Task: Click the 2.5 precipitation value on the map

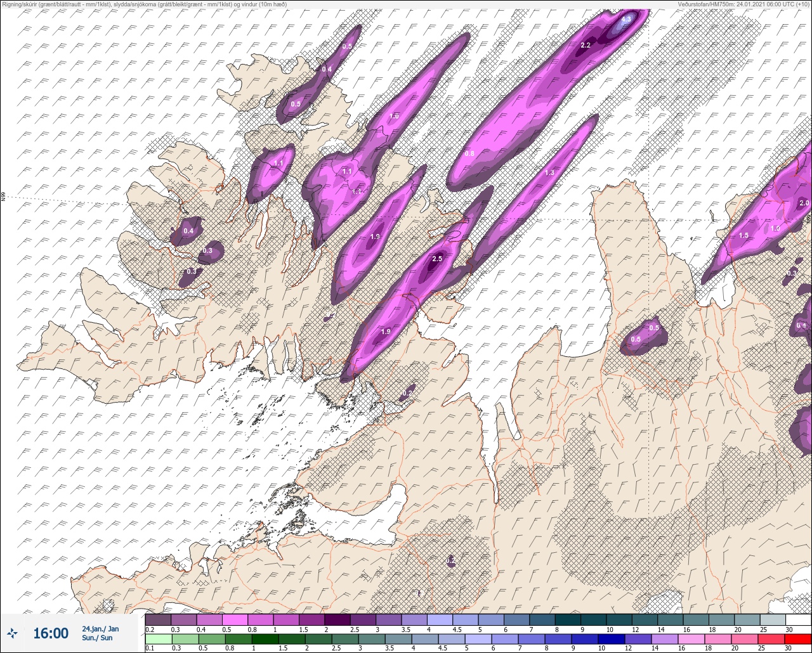Action: [x=437, y=259]
